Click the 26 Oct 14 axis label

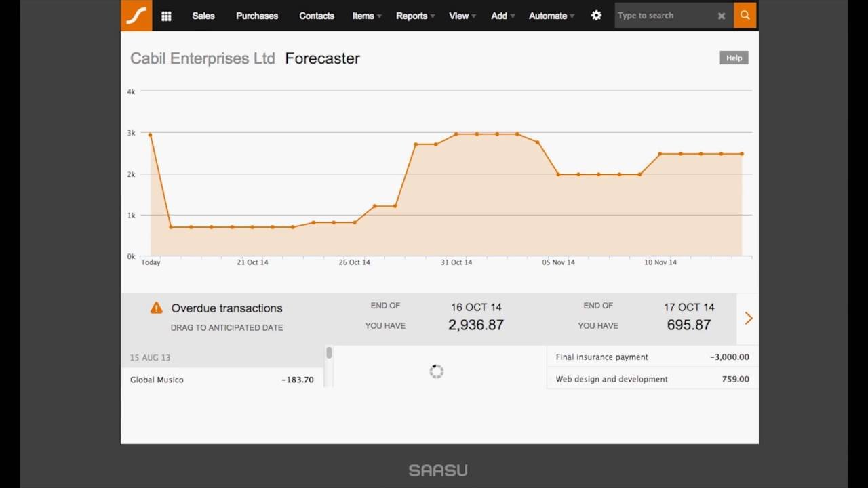point(355,262)
